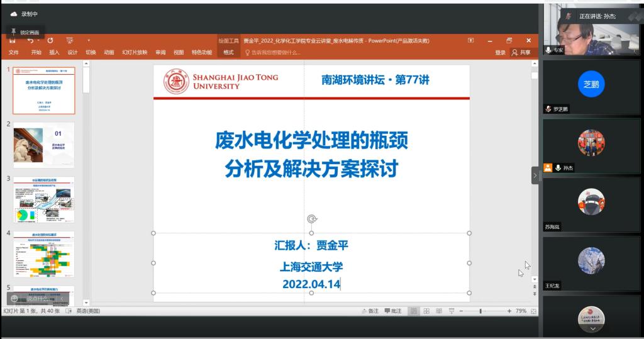Screen dimensions: 644x339
Task: Select the Normal view button in status bar
Action: 413,311
